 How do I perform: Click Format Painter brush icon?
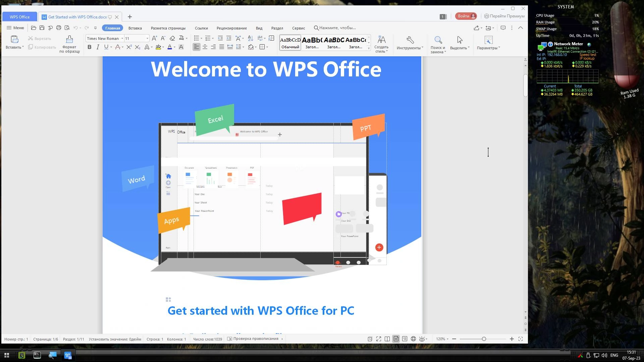69,40
